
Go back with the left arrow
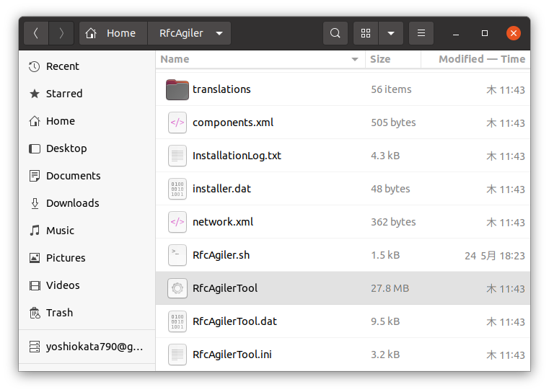point(36,33)
